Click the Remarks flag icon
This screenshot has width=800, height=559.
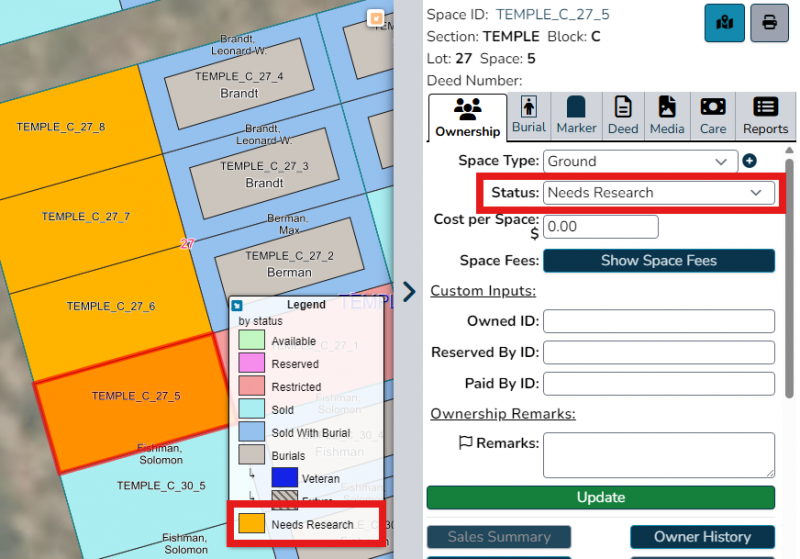point(465,442)
